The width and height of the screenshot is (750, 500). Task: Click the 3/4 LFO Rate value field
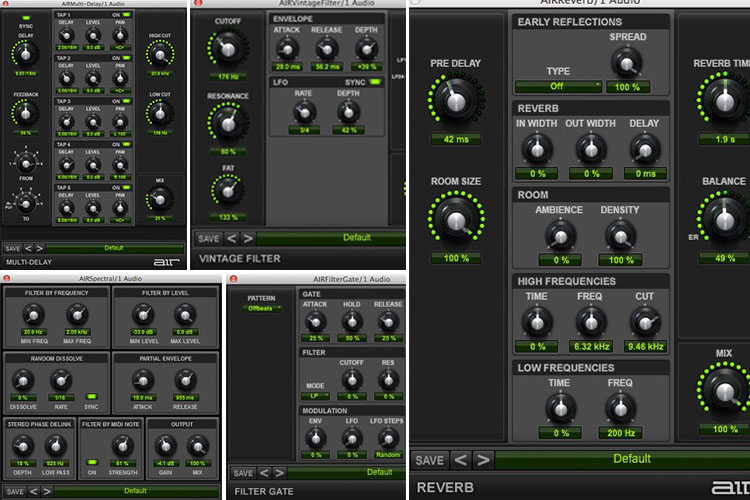304,130
